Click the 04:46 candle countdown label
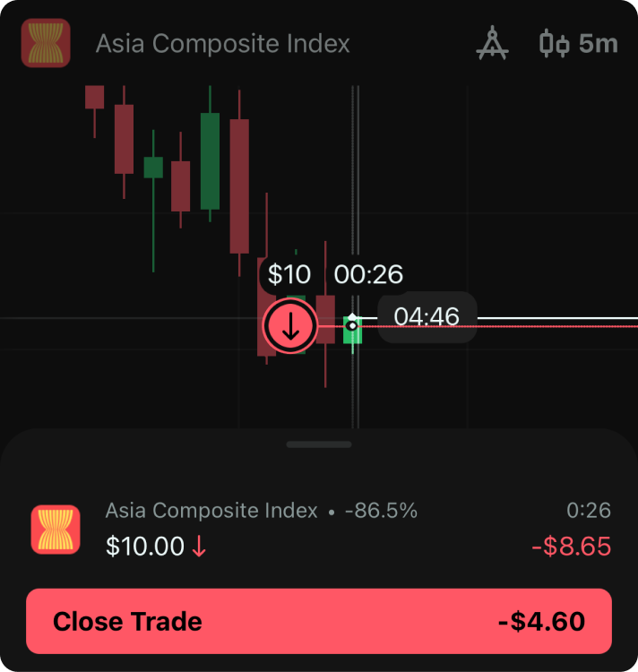The height and width of the screenshot is (672, 638). pyautogui.click(x=427, y=316)
